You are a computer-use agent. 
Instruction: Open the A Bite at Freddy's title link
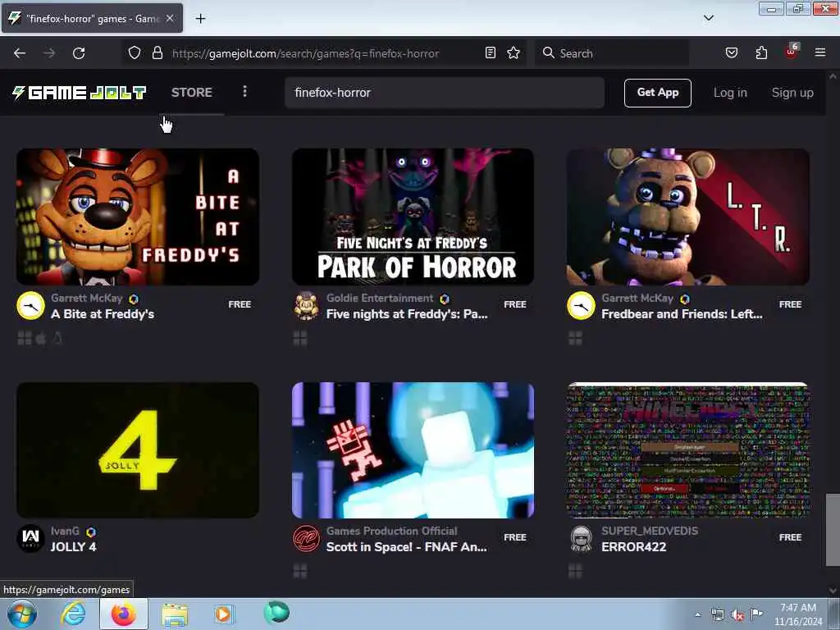point(103,314)
